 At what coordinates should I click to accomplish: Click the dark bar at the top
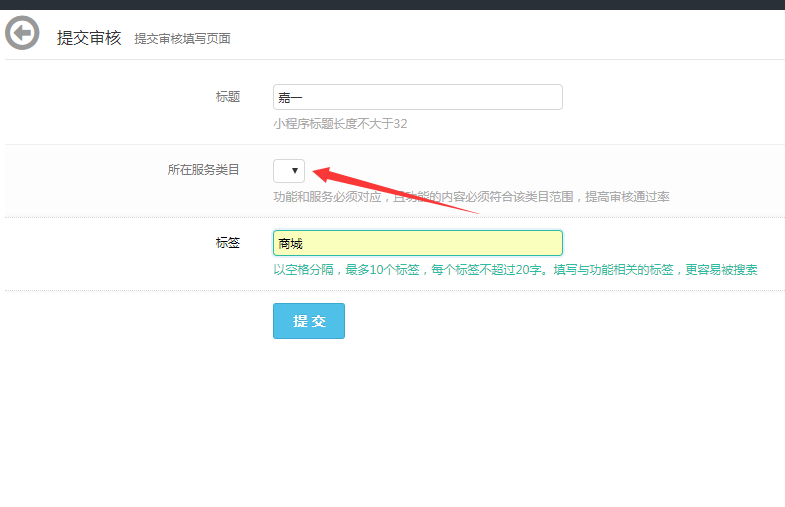pos(392,4)
